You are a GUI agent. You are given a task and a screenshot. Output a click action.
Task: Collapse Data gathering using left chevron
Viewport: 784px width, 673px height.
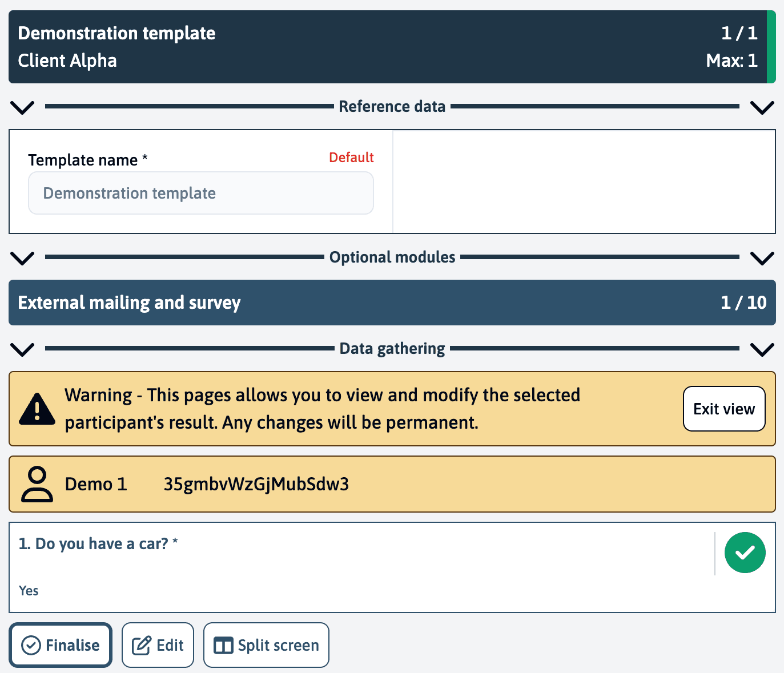(23, 349)
